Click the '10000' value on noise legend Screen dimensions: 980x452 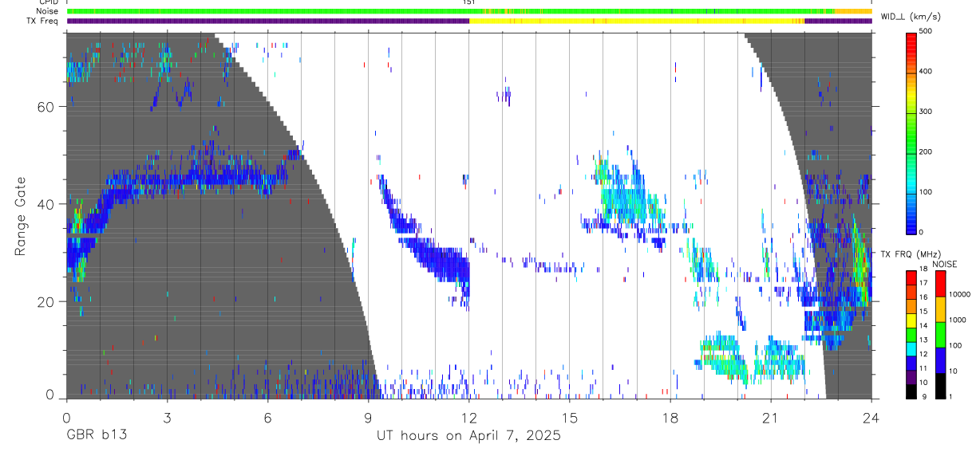tap(959, 294)
